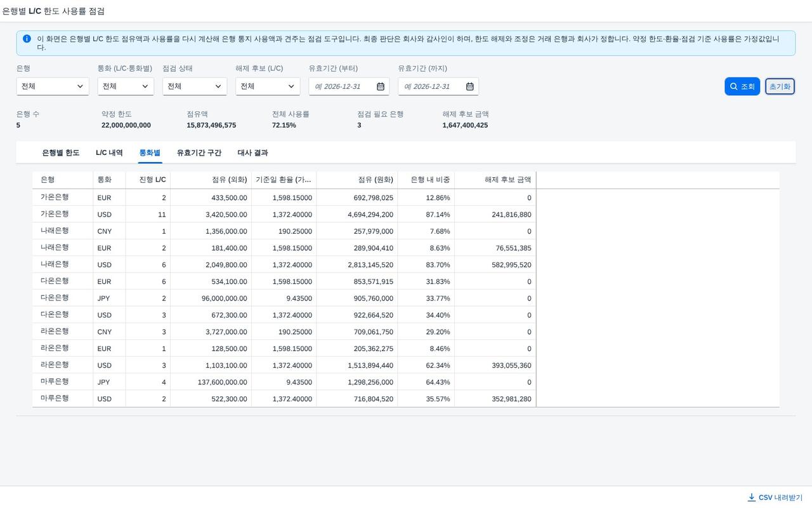The image size is (812, 508).
Task: Sort by the 점유 (원화) column header
Action: point(357,180)
